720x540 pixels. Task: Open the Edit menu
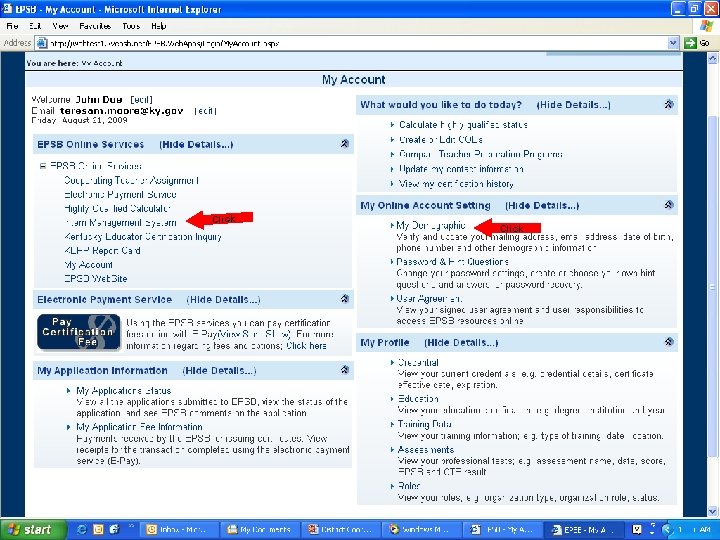point(35,26)
